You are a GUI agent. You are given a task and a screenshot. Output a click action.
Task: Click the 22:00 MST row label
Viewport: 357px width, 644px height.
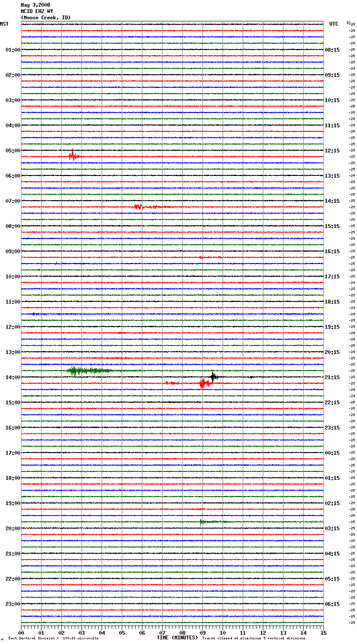[13, 579]
